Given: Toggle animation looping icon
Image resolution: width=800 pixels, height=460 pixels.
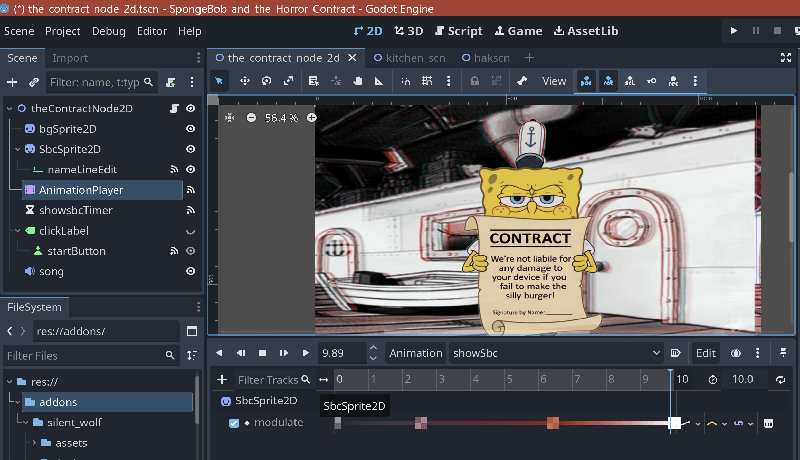Looking at the screenshot, I should [x=781, y=379].
